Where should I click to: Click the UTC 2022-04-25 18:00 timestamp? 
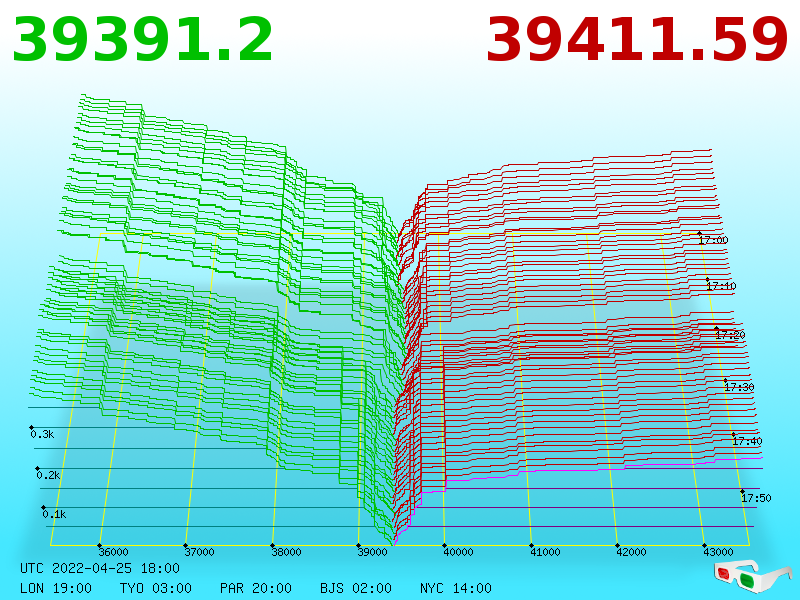100,568
